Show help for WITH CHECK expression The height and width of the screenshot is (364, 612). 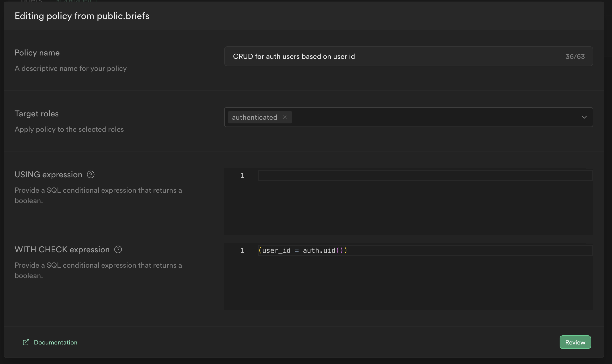click(x=118, y=249)
